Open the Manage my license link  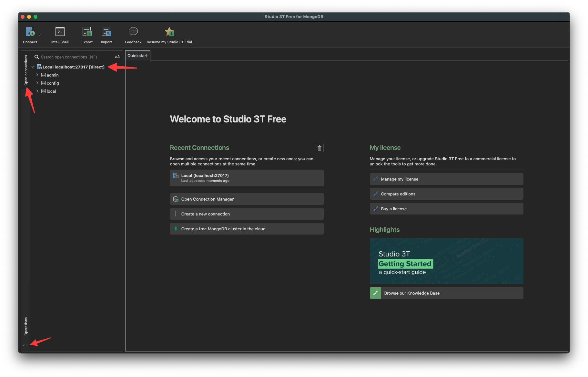click(446, 179)
